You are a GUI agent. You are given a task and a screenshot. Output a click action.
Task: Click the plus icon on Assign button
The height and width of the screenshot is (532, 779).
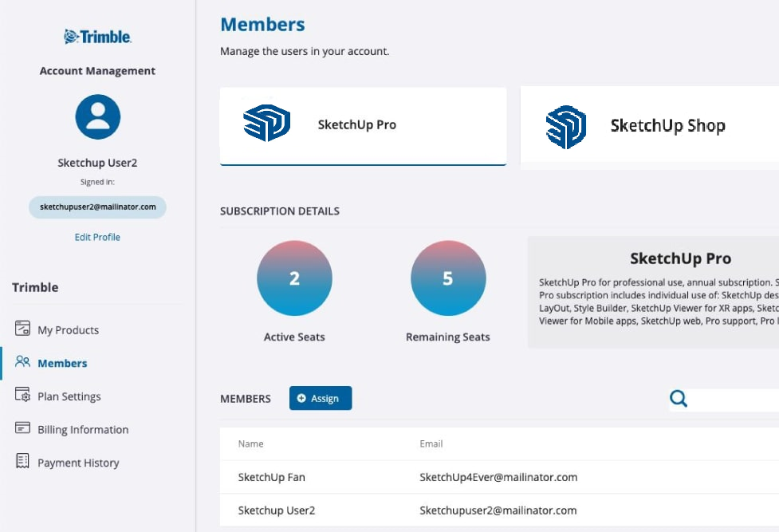click(301, 398)
